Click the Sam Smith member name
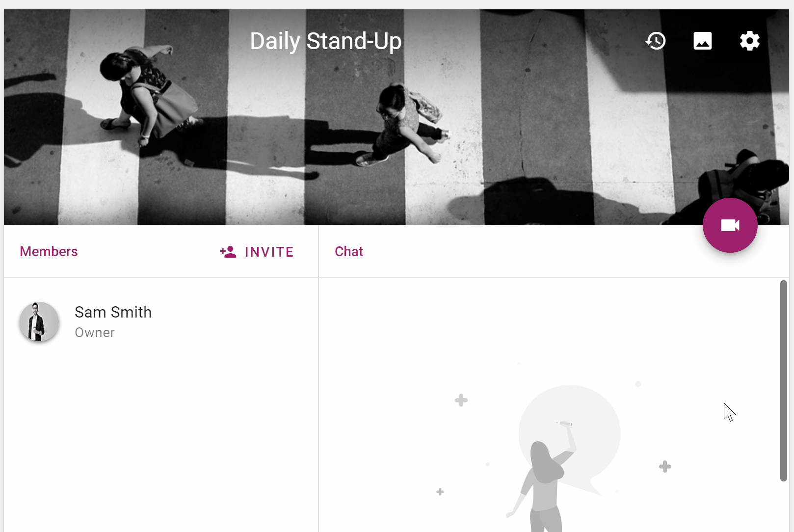The image size is (794, 532). click(113, 312)
